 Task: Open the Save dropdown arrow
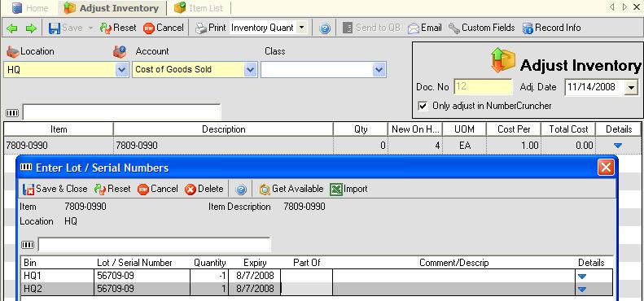coord(90,28)
